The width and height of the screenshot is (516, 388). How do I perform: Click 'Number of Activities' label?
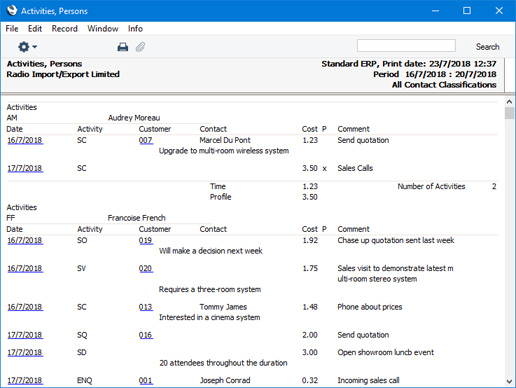coord(431,186)
